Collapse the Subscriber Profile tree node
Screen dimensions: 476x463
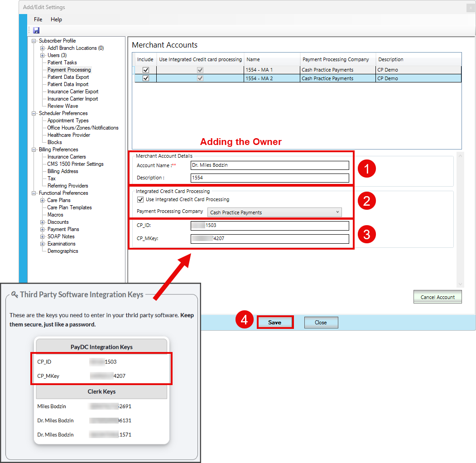(x=34, y=41)
